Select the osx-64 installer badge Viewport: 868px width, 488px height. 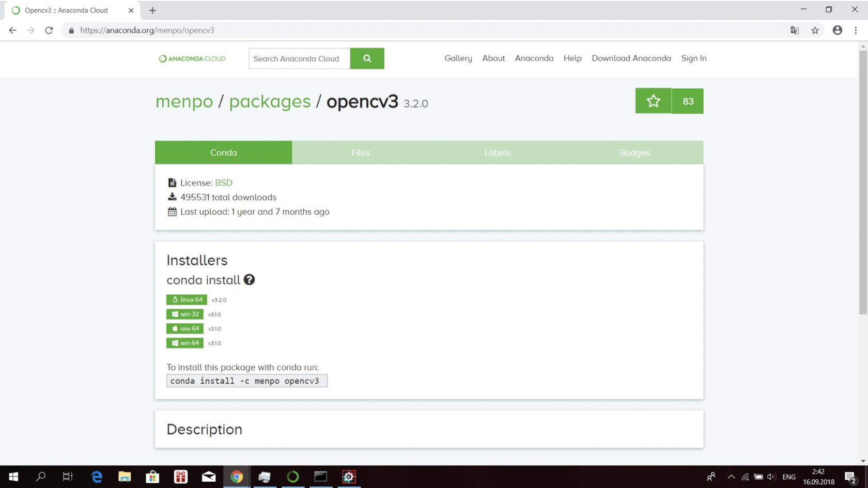tap(184, 328)
